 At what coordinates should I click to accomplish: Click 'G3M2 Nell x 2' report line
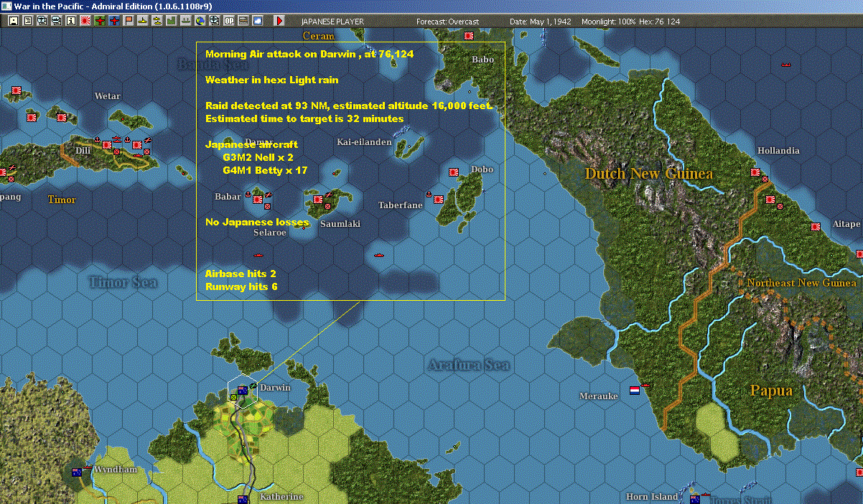click(x=258, y=157)
